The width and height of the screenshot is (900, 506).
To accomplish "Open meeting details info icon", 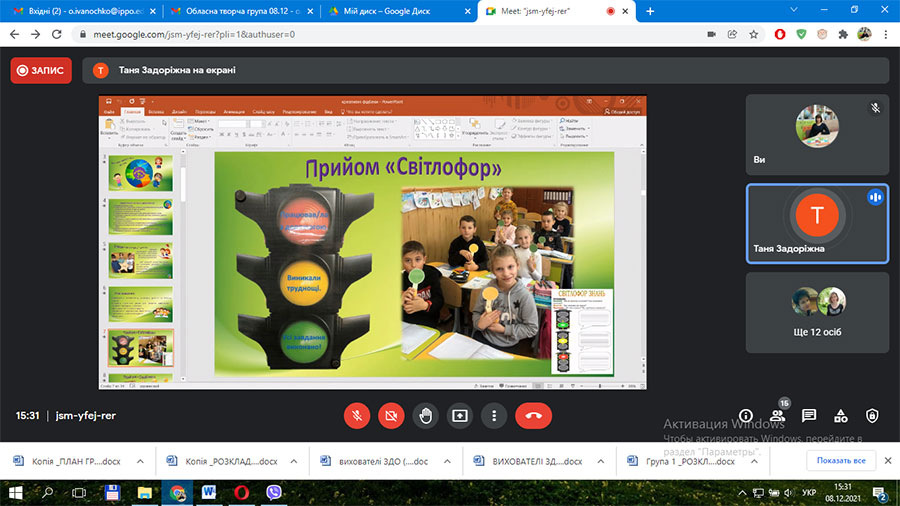I will click(746, 416).
